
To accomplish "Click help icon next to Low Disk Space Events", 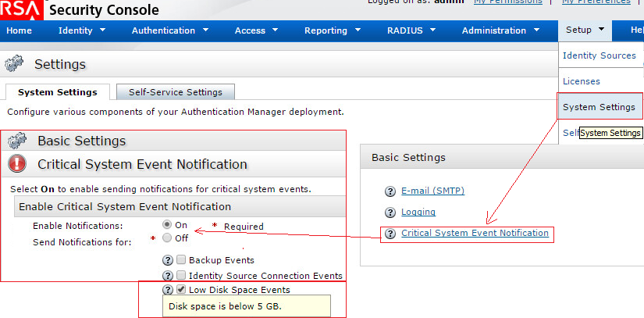I will pos(167,290).
